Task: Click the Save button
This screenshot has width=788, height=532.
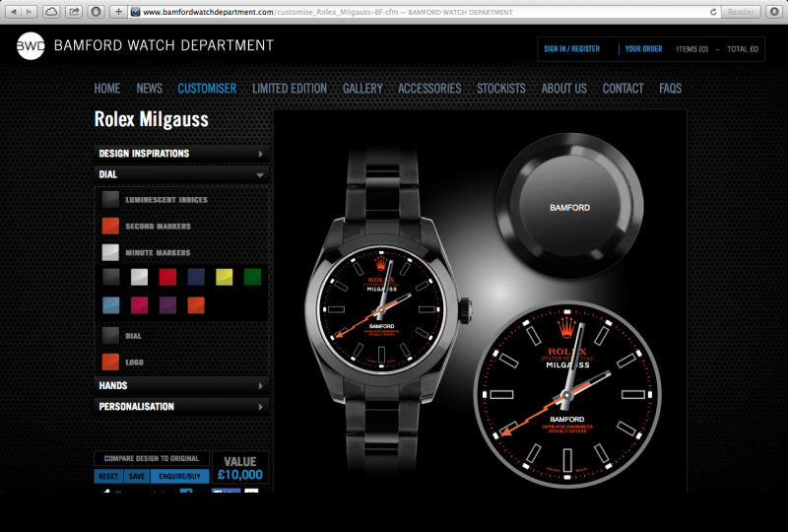Action: click(137, 476)
